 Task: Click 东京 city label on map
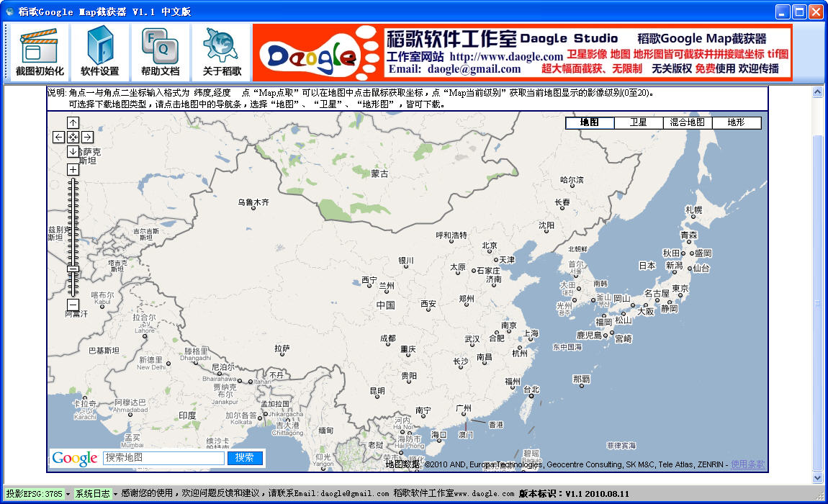pyautogui.click(x=680, y=288)
